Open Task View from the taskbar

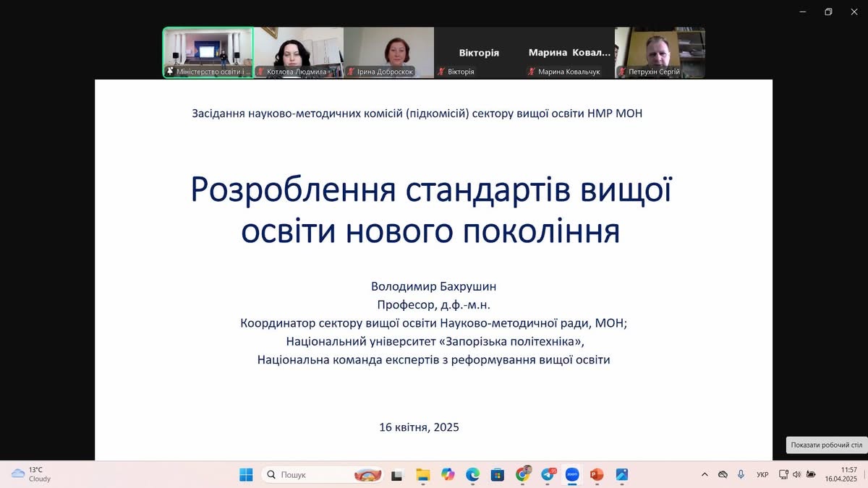click(396, 475)
